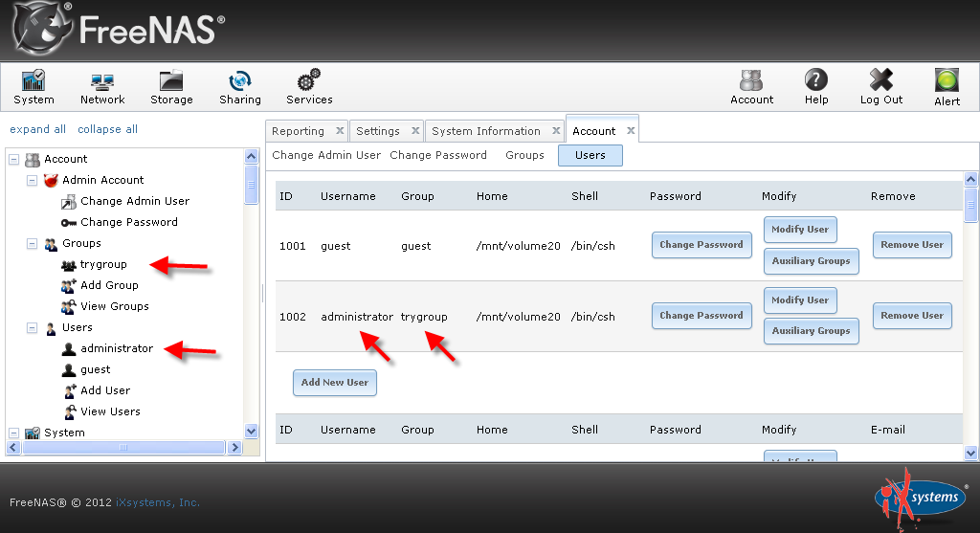This screenshot has width=980, height=533.
Task: Collapse the Admin Account tree node
Action: [x=32, y=181]
